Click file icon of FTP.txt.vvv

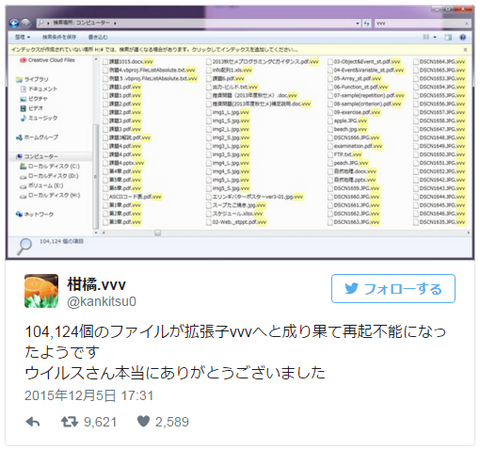pyautogui.click(x=330, y=154)
